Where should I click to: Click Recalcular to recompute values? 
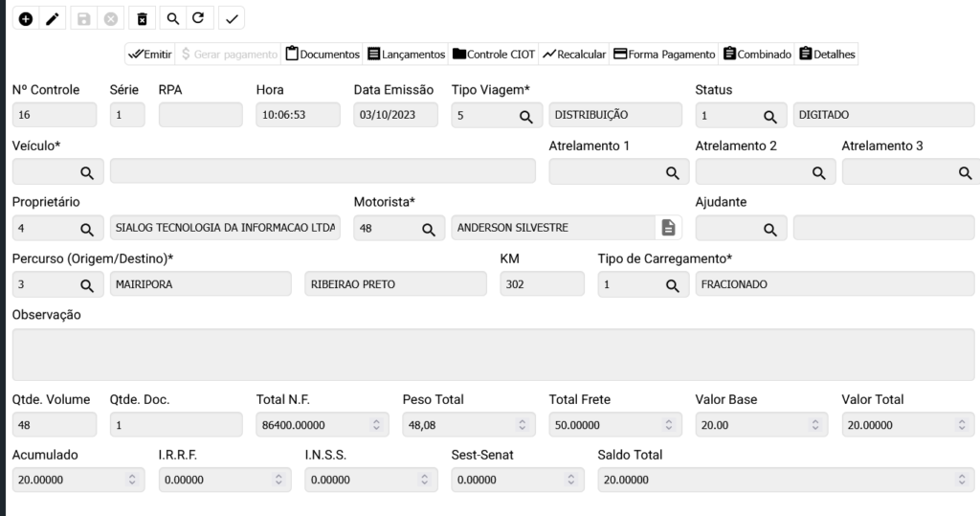[574, 55]
